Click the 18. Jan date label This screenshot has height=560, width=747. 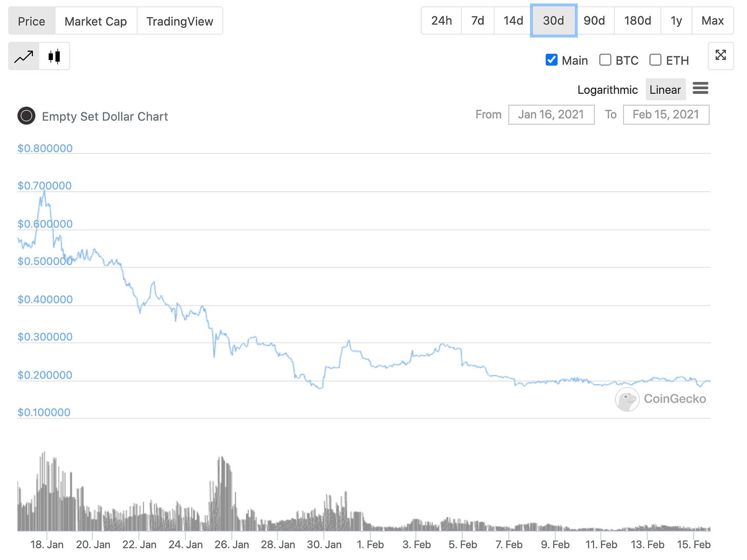point(47,545)
